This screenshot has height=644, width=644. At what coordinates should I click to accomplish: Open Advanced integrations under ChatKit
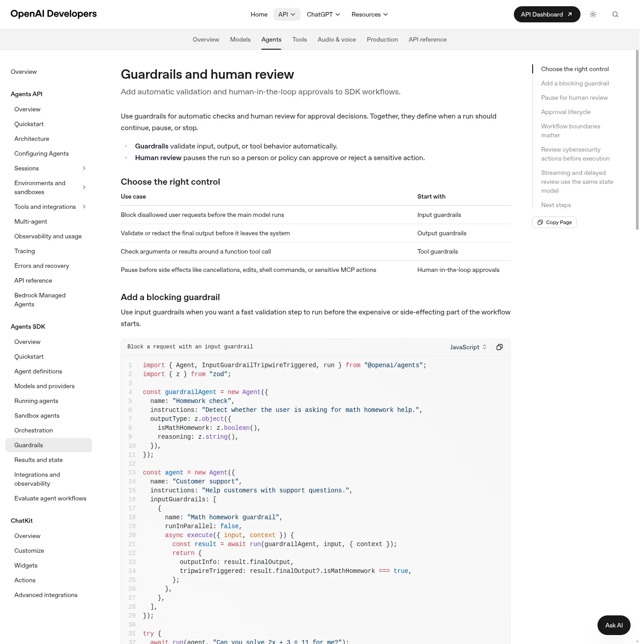click(x=49, y=595)
